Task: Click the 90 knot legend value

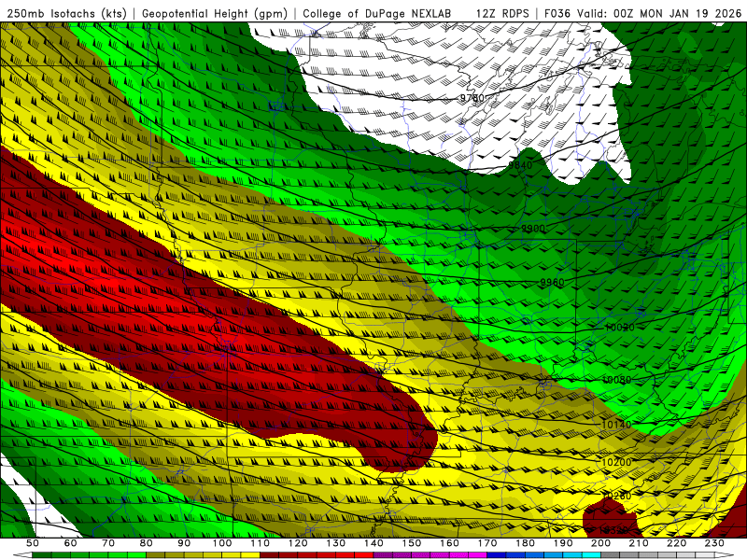Action: 184,543
